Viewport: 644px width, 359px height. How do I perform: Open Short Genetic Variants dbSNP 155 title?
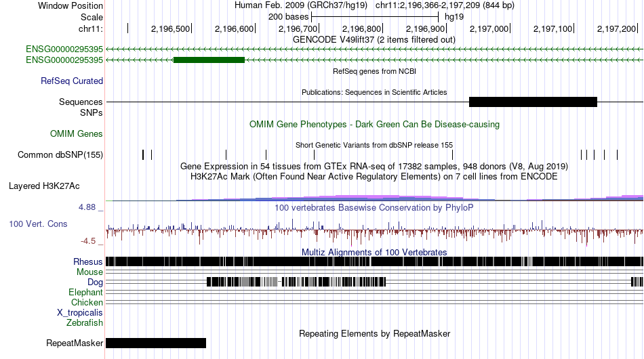click(374, 145)
